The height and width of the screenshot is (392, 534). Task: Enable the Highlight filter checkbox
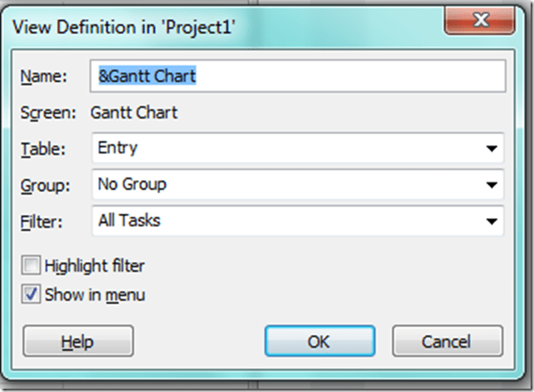click(32, 266)
